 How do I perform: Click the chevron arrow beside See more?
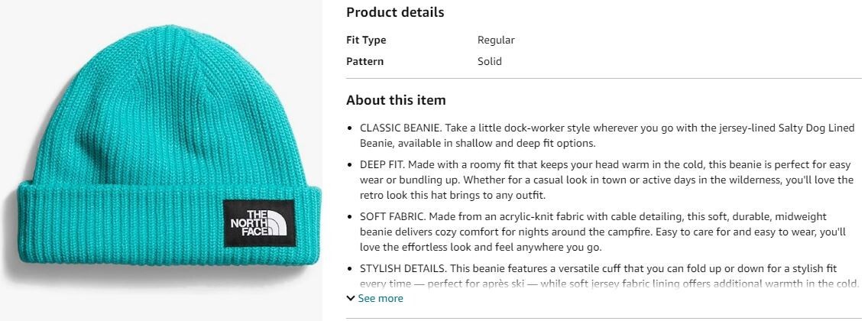[x=351, y=299]
